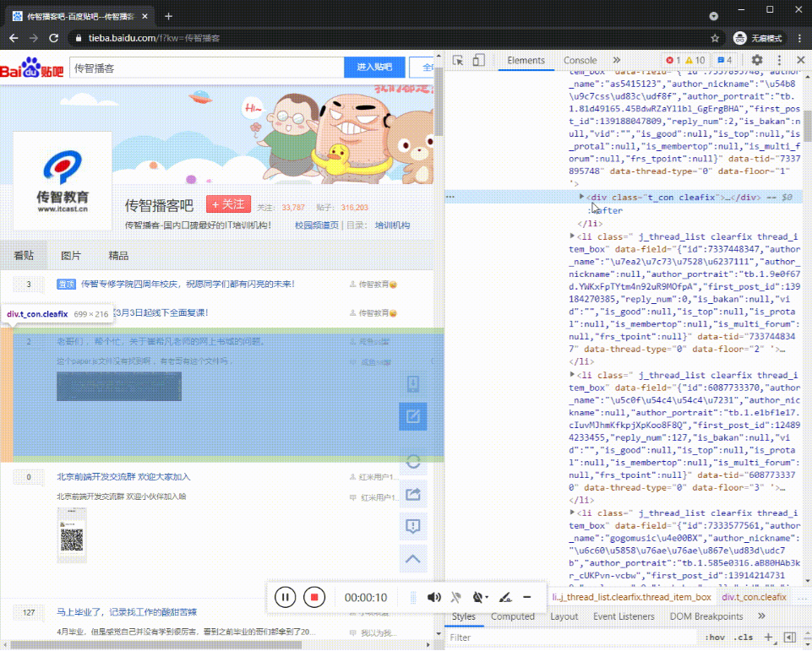Switch to the 图片 tab
Viewport: 812px width, 651px height.
(x=71, y=255)
